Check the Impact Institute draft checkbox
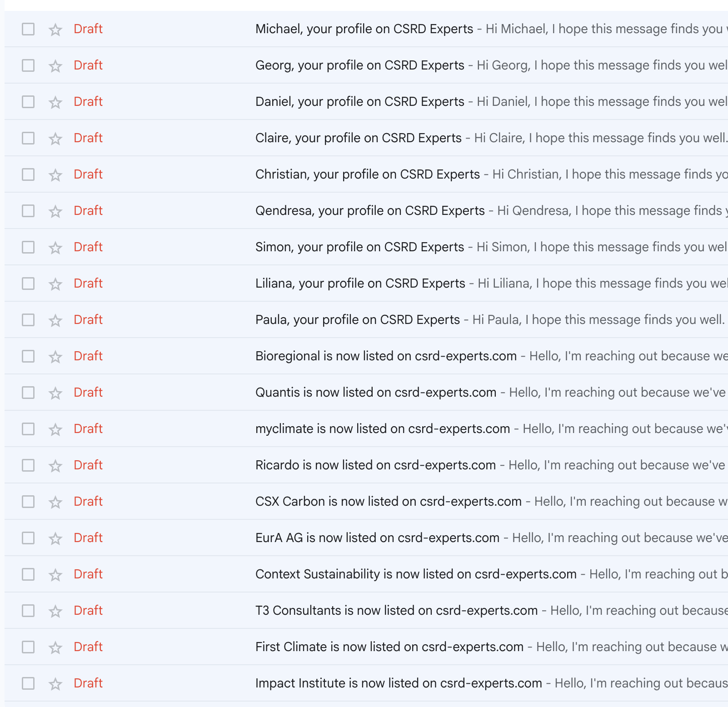The image size is (728, 707). pos(28,683)
